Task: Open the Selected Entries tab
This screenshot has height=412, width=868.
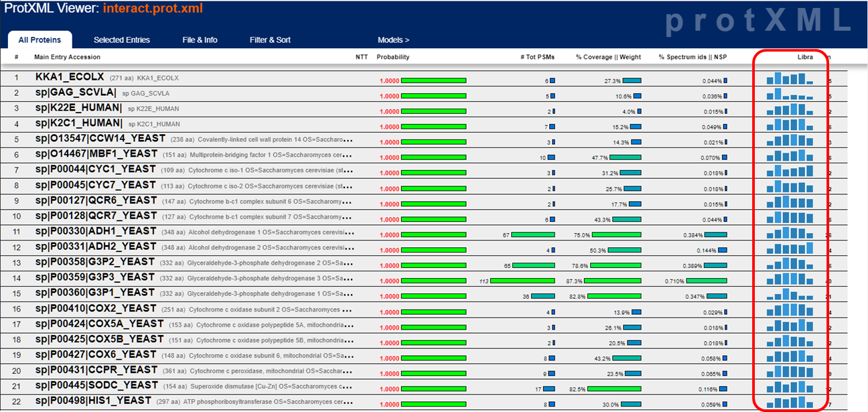Action: pos(122,40)
